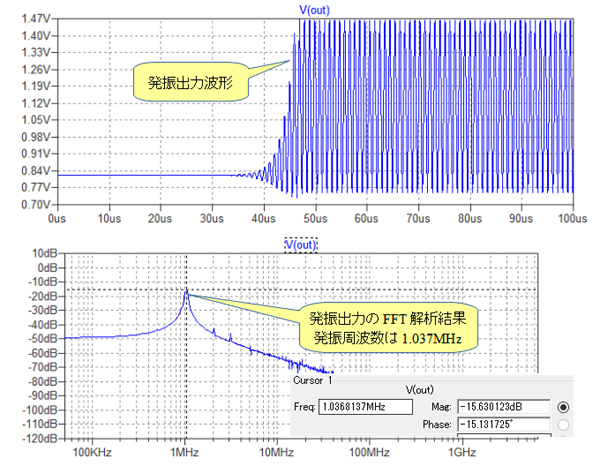Click the FFT 解析結果 callout note

pos(384,329)
